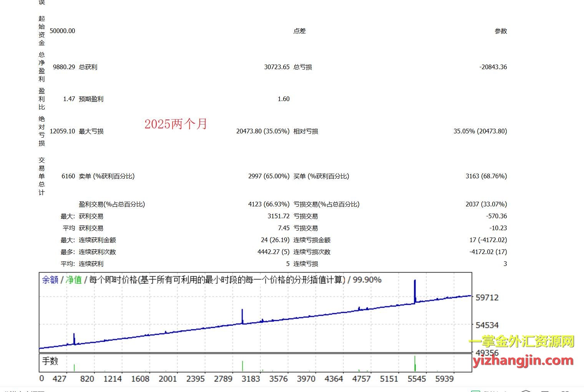Click the tallest balance spike near 5545
This screenshot has width=584, height=392.
tap(415, 290)
